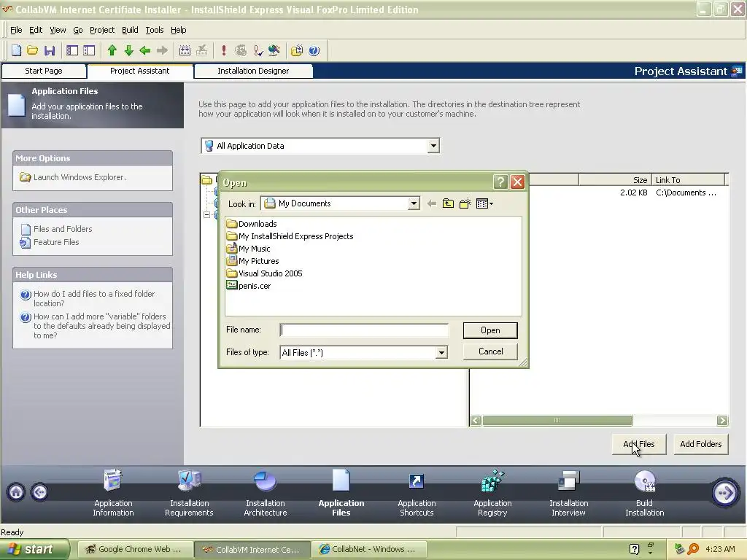Click the scrollbar right arrow in file list
Viewport: 747px width, 560px height.
[722, 421]
